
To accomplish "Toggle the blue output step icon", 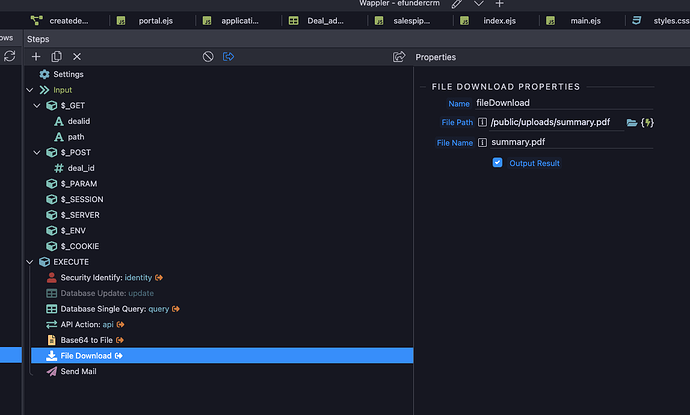I will point(228,57).
